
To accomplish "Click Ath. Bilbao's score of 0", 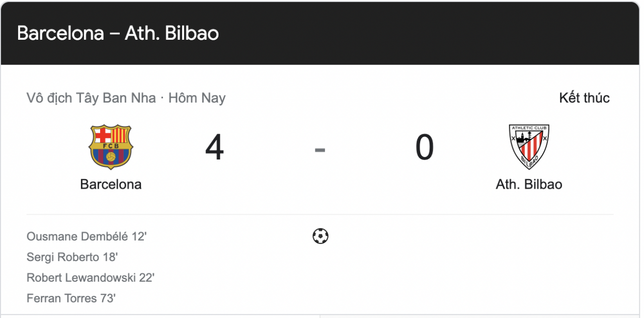I will (x=425, y=147).
